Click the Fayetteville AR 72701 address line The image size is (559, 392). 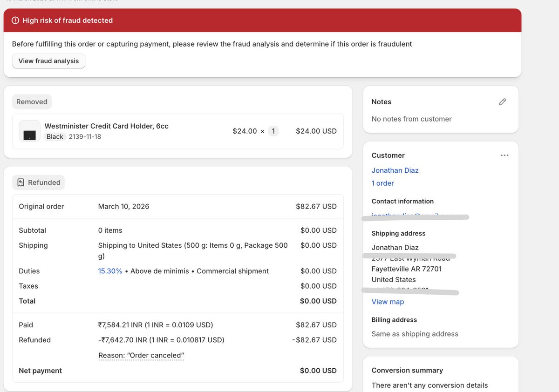tap(407, 269)
